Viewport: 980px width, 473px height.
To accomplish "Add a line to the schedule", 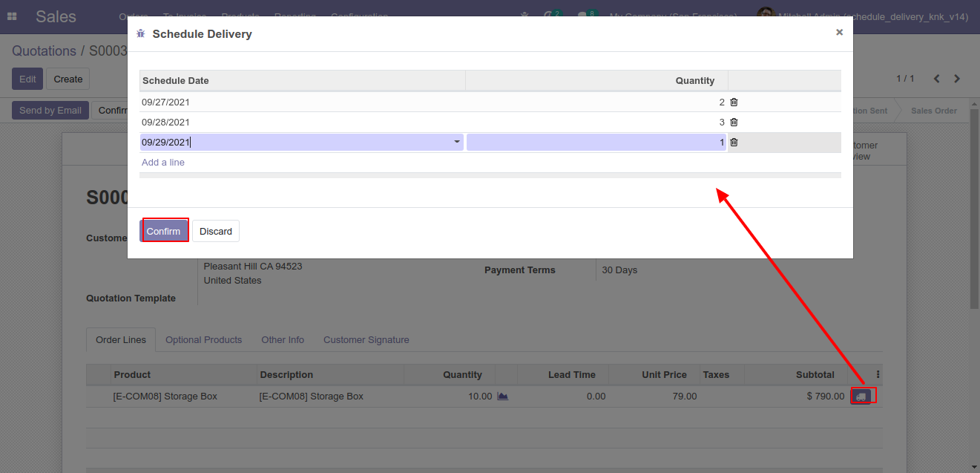I will pos(163,163).
